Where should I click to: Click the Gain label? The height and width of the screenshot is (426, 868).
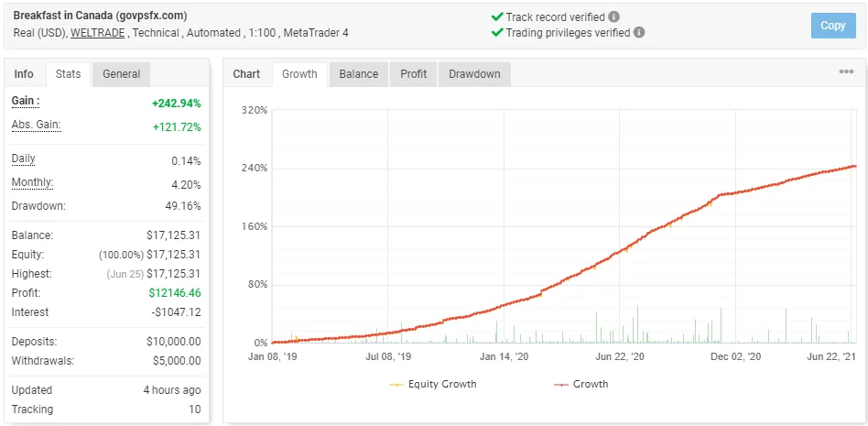pyautogui.click(x=25, y=101)
